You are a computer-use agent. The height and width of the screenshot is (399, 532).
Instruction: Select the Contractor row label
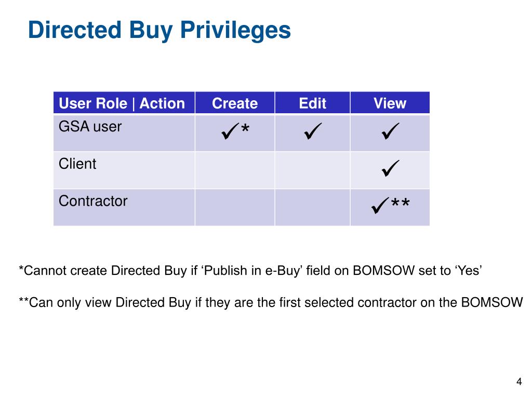(93, 201)
